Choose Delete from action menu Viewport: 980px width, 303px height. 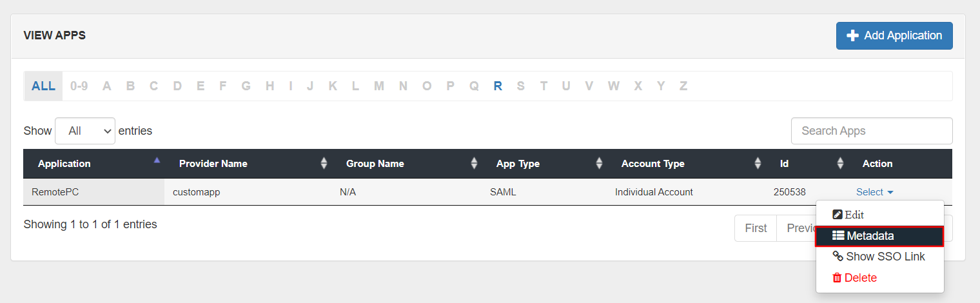[880, 278]
